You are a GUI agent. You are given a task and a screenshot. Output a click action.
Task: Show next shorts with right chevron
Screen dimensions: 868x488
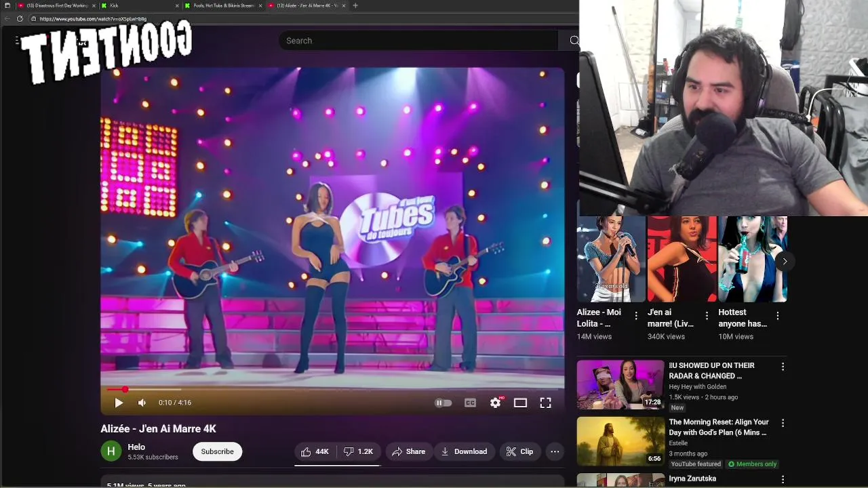(x=785, y=261)
